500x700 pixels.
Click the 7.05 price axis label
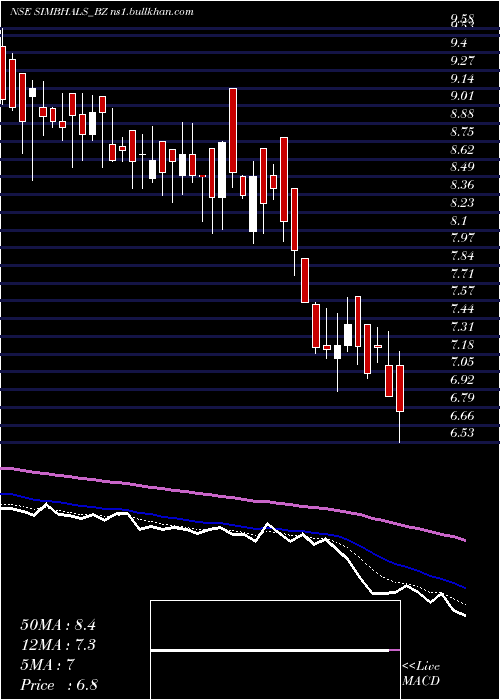[462, 362]
